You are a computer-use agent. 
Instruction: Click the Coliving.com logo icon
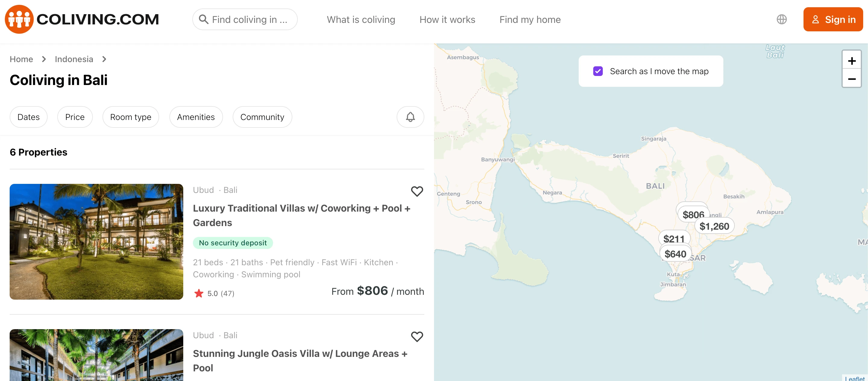[19, 19]
